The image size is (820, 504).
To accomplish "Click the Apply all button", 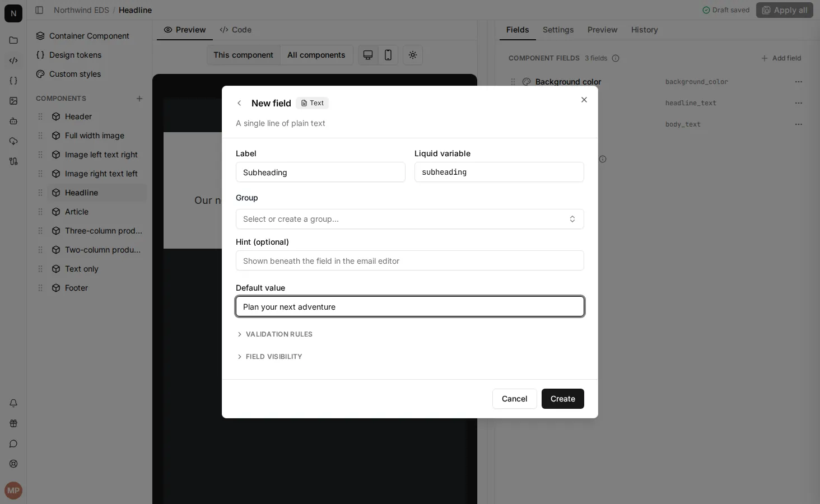I will pyautogui.click(x=785, y=10).
